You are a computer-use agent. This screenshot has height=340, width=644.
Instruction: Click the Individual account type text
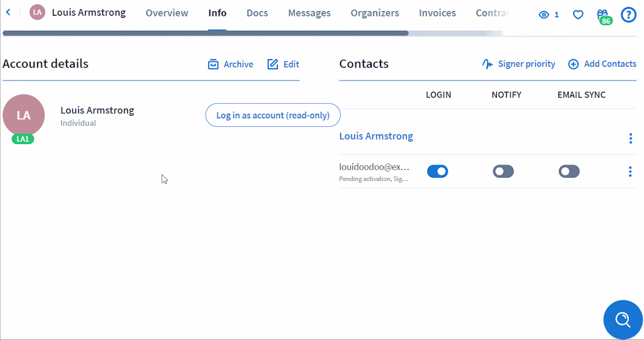pos(78,123)
